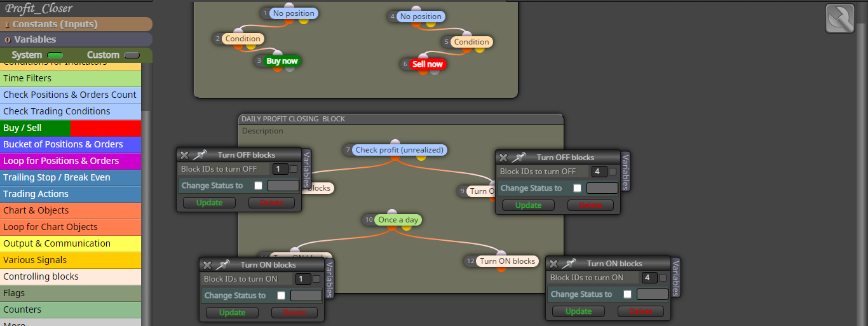The height and width of the screenshot is (326, 868).
Task: Expand the Variables section in sidebar
Action: click(x=76, y=39)
